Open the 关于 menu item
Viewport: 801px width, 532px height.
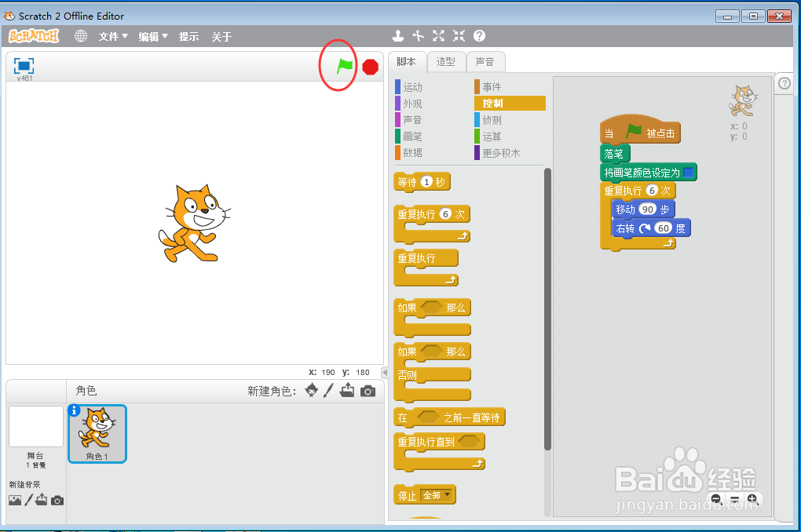[221, 37]
